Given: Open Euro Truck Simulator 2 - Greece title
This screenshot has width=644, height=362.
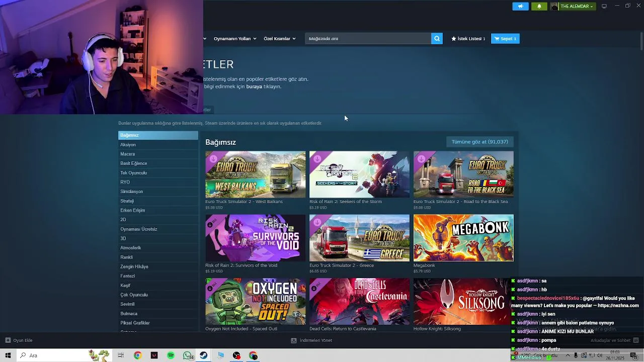Looking at the screenshot, I should (342, 265).
